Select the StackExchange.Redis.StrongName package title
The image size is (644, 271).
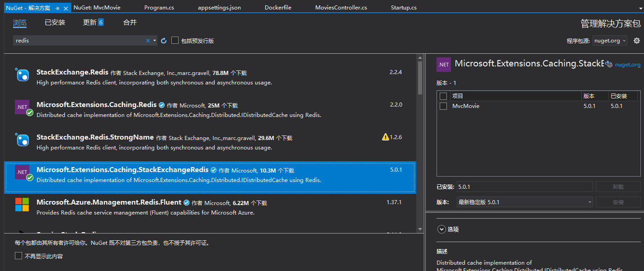pos(95,137)
